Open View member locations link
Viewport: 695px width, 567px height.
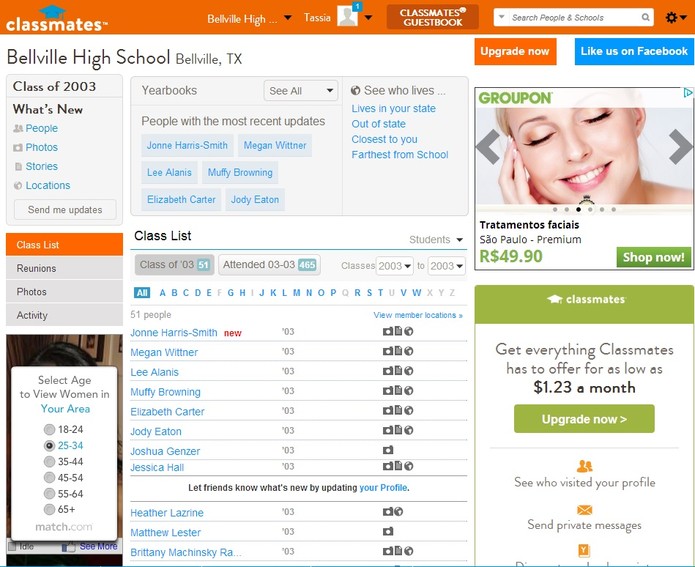pos(418,315)
